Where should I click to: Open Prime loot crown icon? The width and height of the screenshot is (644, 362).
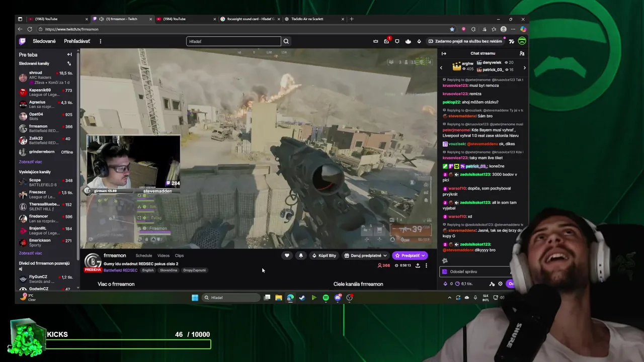(x=375, y=41)
